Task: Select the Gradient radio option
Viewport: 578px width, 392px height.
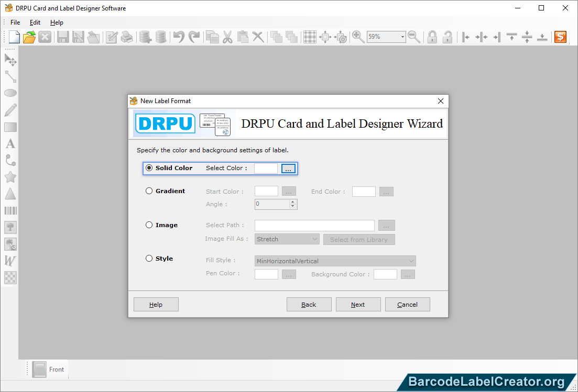Action: point(149,191)
